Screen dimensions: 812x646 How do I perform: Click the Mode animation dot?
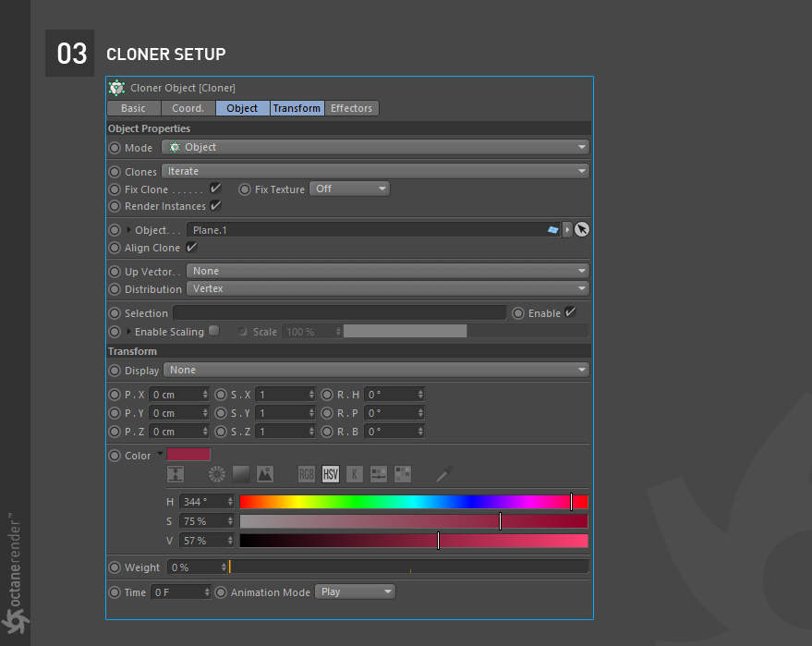tap(115, 148)
